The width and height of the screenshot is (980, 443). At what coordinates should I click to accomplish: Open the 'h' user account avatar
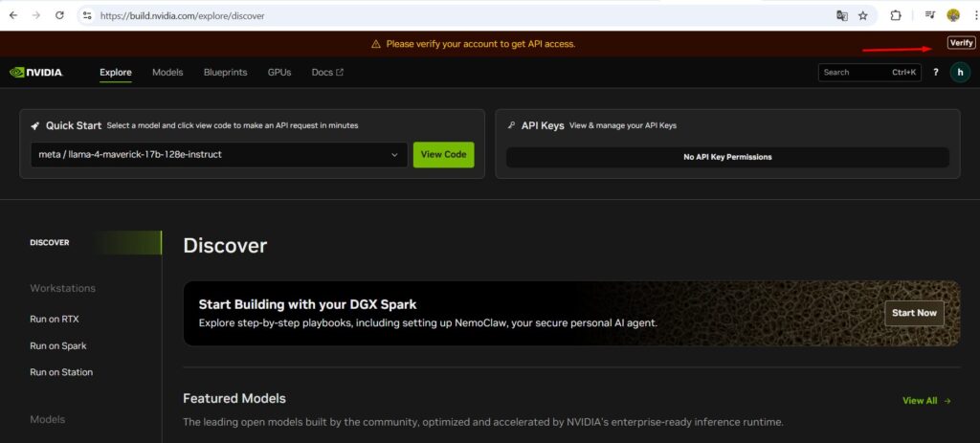(x=960, y=73)
